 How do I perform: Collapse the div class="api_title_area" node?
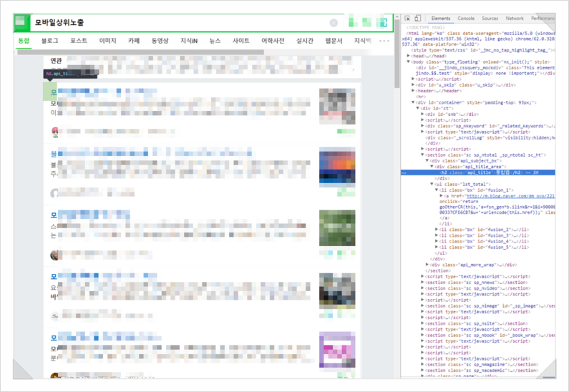[x=432, y=167]
